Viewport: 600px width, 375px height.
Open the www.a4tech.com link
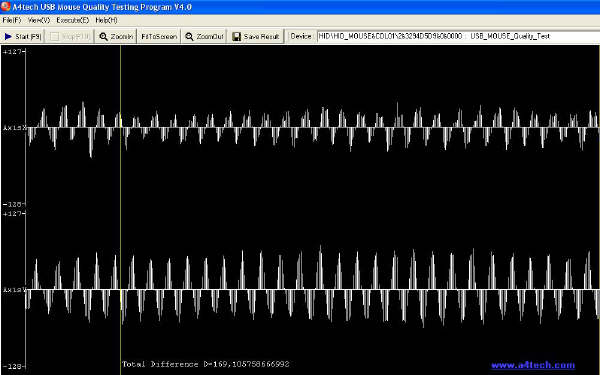[533, 365]
